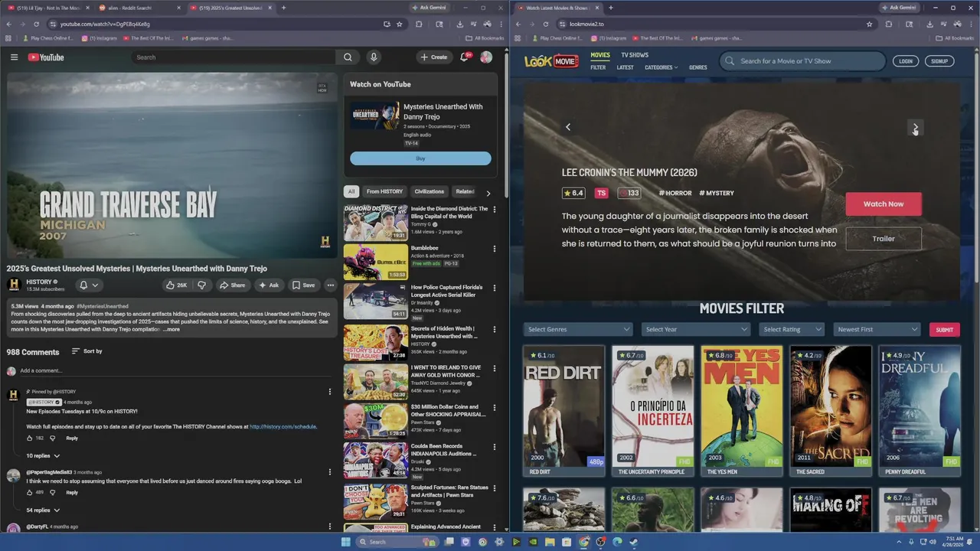Open Steam from the taskbar
The image size is (980, 551).
coord(634,542)
